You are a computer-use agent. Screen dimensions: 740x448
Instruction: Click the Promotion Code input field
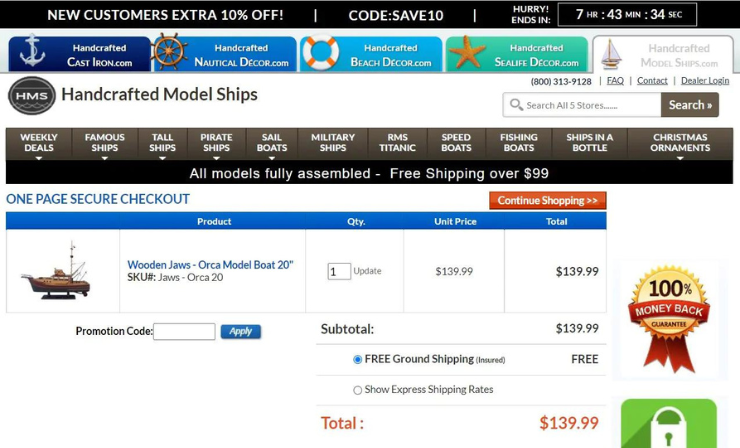click(184, 331)
